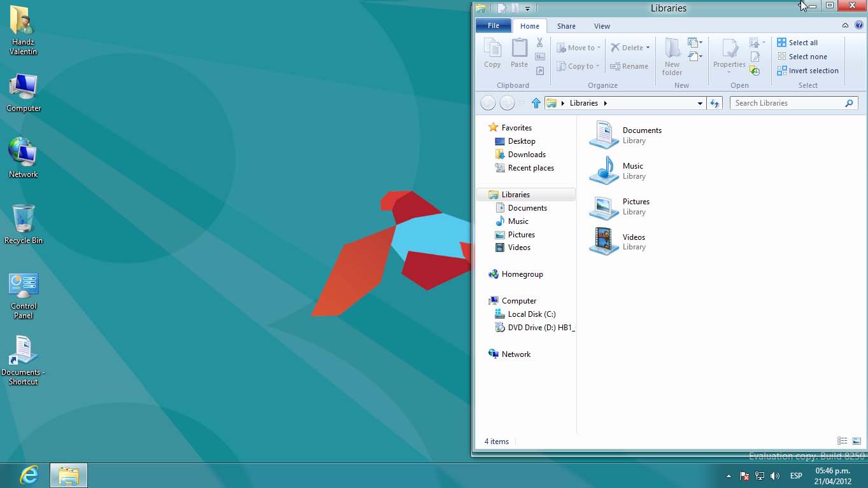This screenshot has width=868, height=488.
Task: Show hidden tray icons arrow
Action: pyautogui.click(x=729, y=476)
